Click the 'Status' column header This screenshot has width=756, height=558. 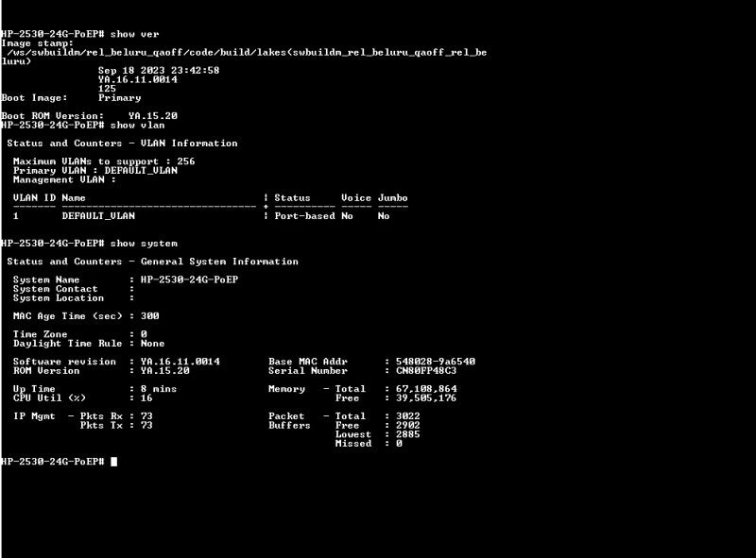[292, 198]
